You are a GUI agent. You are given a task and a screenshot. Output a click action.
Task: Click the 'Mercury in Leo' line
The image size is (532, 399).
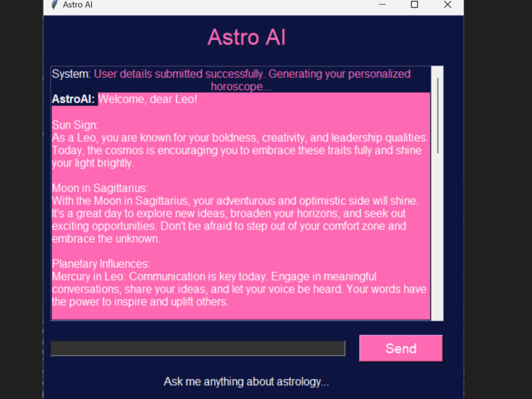point(214,277)
